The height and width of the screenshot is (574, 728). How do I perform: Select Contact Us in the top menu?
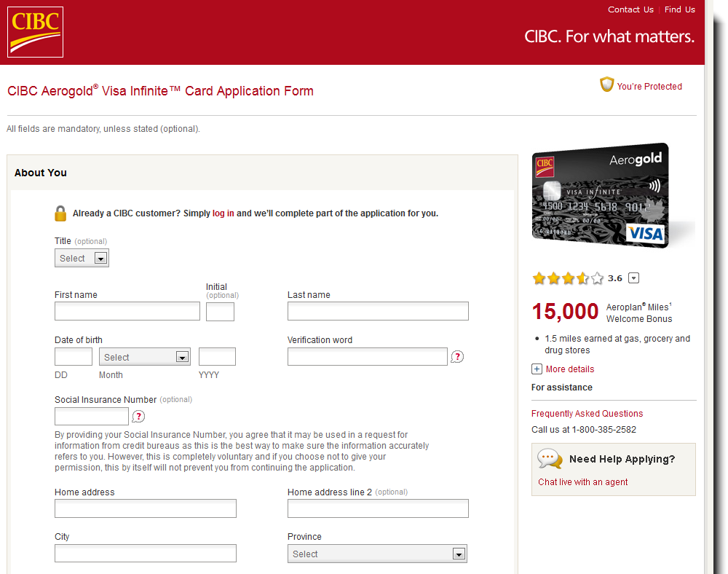point(630,9)
